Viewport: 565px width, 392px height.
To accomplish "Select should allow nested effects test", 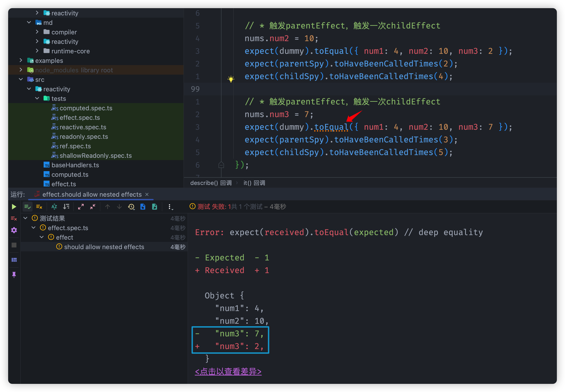I will [104, 247].
